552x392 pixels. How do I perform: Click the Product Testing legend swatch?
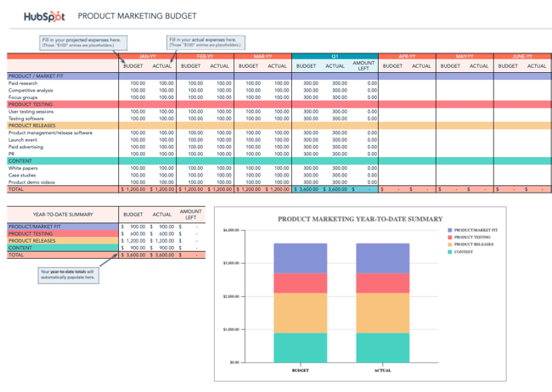point(450,238)
